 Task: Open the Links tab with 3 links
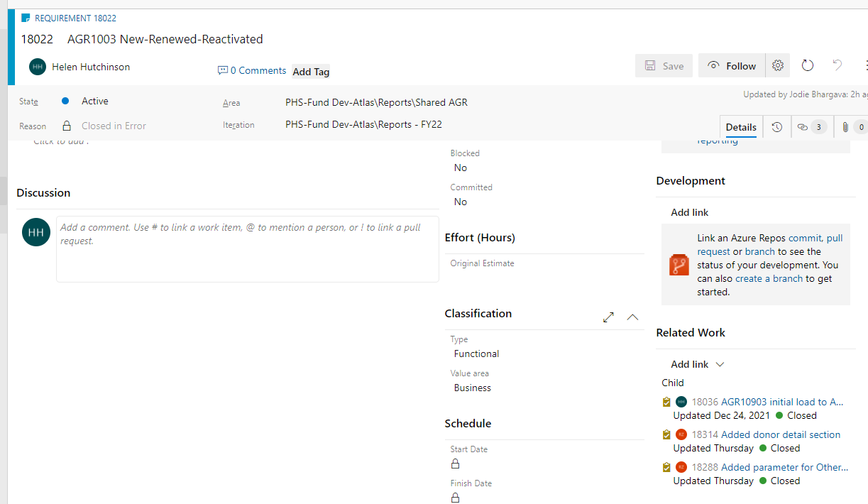pyautogui.click(x=811, y=127)
